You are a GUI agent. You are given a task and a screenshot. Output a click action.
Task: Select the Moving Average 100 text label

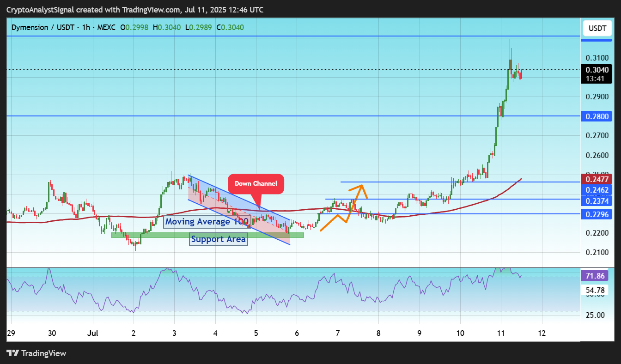[207, 222]
